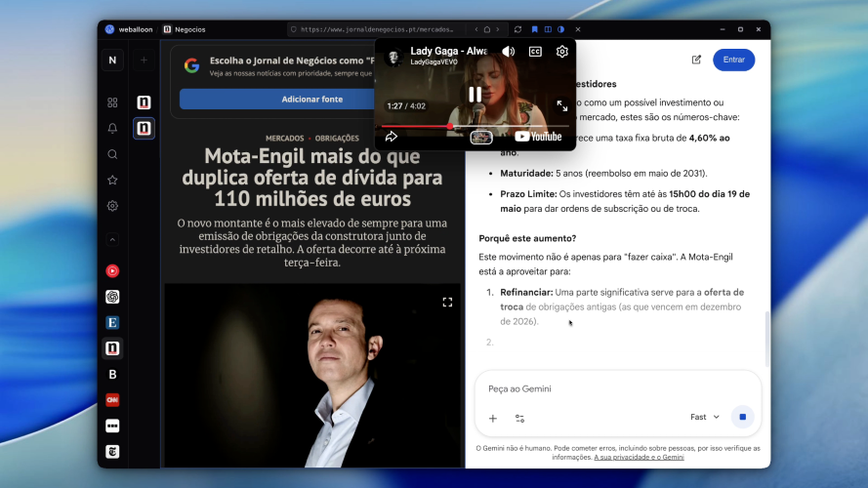The image size is (868, 488).
Task: Open the OBRIGAÇÕES category link
Action: [x=337, y=139]
